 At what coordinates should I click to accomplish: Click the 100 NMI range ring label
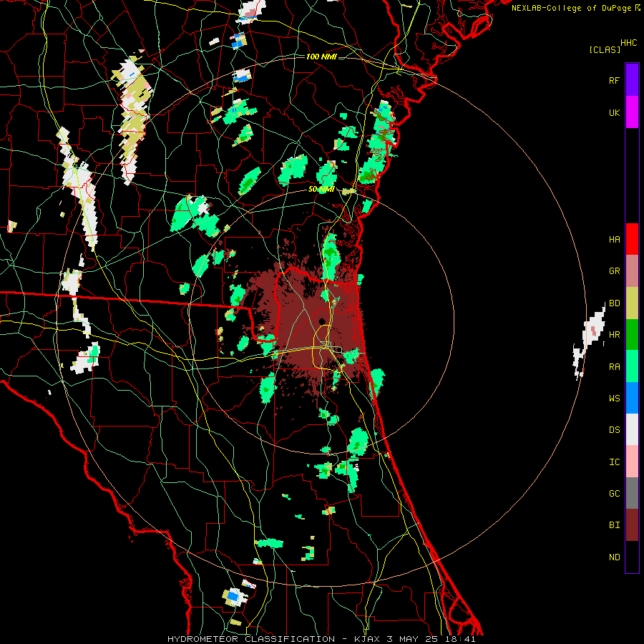tap(321, 57)
